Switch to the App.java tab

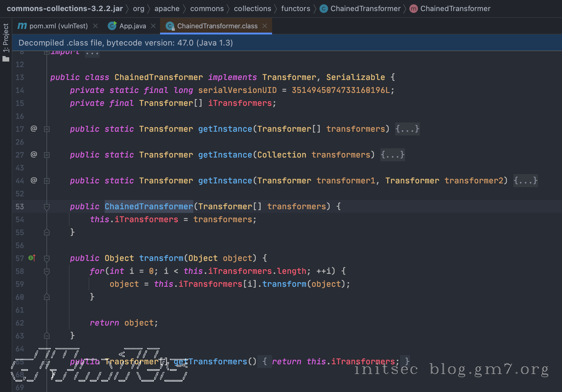pyautogui.click(x=132, y=26)
